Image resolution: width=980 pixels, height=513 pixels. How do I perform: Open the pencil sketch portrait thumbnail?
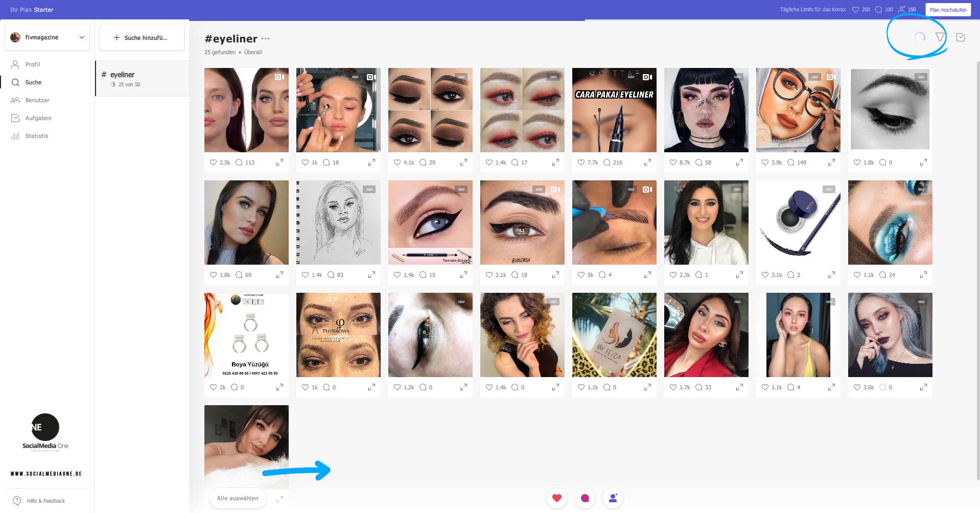338,222
